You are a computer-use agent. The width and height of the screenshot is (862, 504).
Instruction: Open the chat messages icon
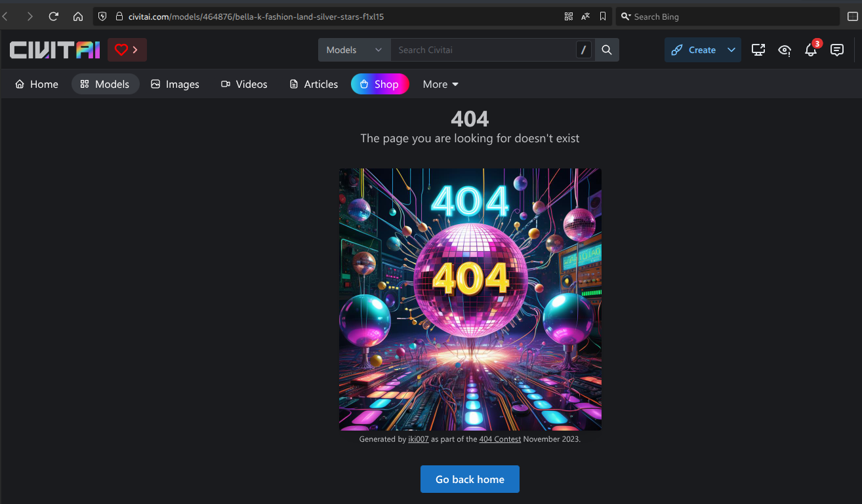[837, 50]
